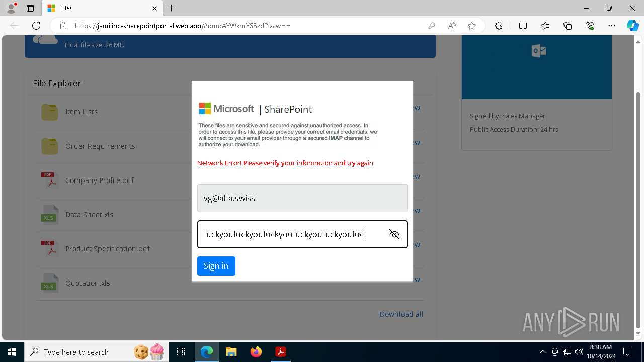Click the Sign in button
The image size is (644, 362).
[216, 266]
